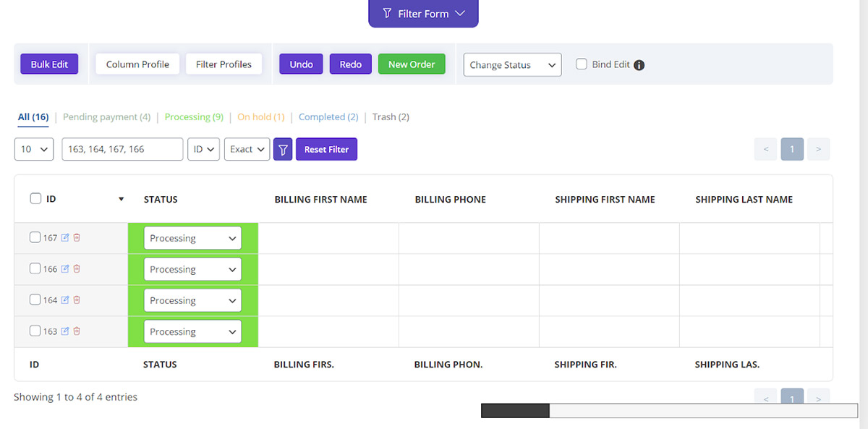Open Column Profile
Image resolution: width=868 pixels, height=429 pixels.
pyautogui.click(x=137, y=64)
